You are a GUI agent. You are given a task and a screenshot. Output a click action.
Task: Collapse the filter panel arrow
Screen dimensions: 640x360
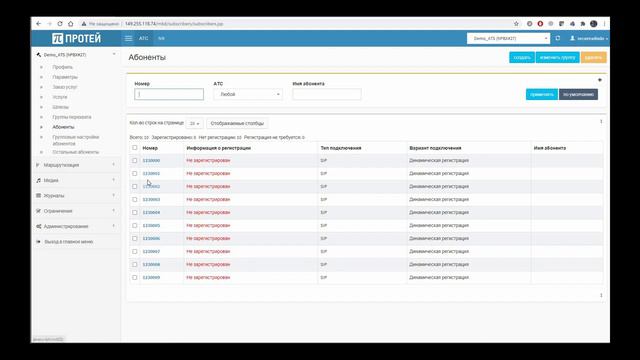pos(600,80)
